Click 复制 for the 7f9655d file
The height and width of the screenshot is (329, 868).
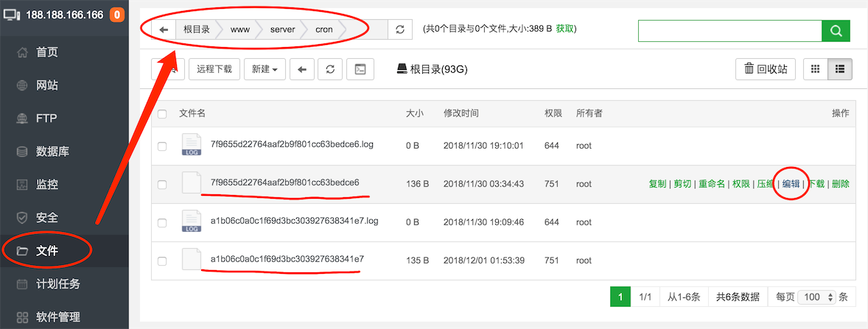[657, 184]
